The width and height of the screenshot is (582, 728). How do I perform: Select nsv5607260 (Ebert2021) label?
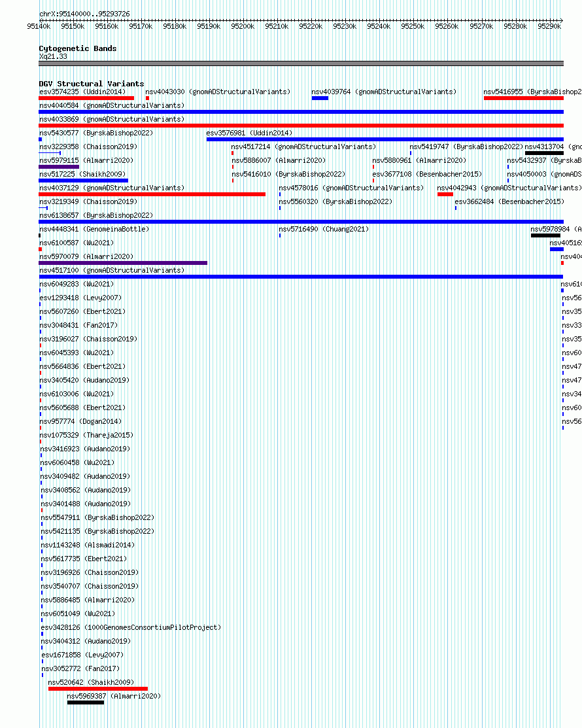click(x=82, y=311)
